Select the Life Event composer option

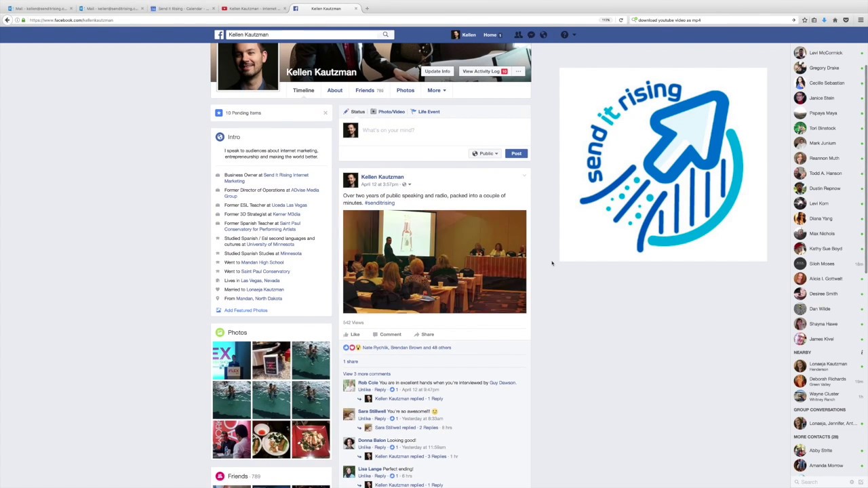coord(425,112)
